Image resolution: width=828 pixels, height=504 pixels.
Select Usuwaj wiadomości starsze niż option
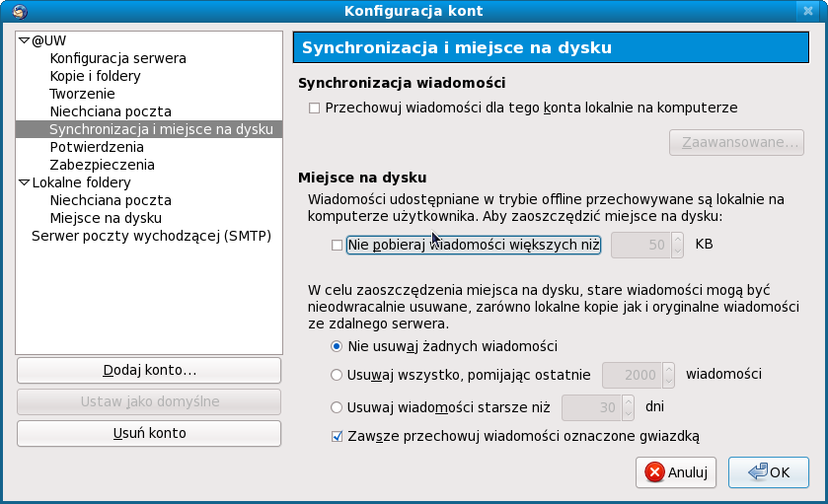coord(338,406)
